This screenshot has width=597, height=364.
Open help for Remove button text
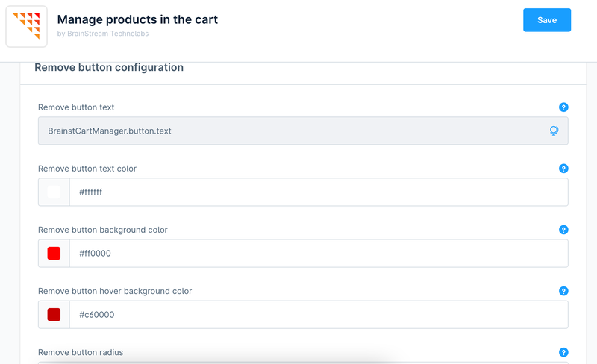pos(563,107)
